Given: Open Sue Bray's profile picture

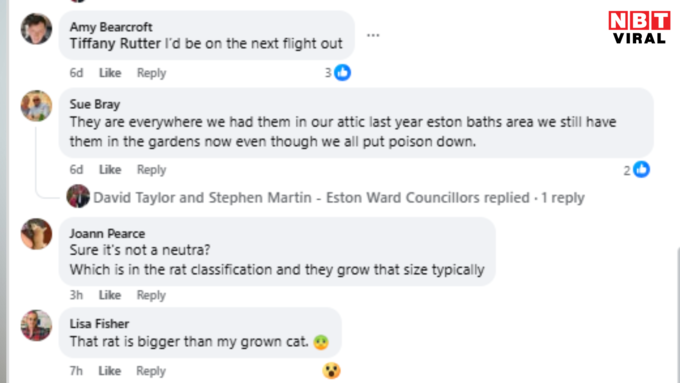Looking at the screenshot, I should (36, 106).
